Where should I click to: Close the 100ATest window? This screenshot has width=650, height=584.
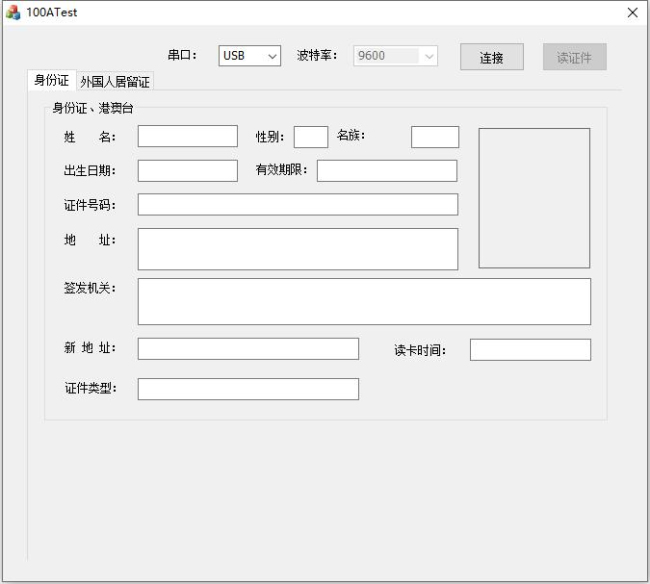click(x=632, y=12)
